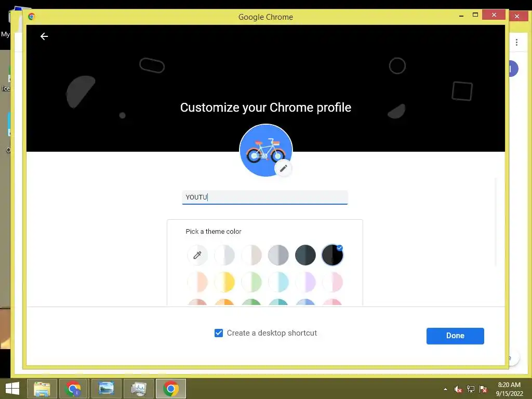
Task: Open the Action Center flag icon
Action: (483, 389)
